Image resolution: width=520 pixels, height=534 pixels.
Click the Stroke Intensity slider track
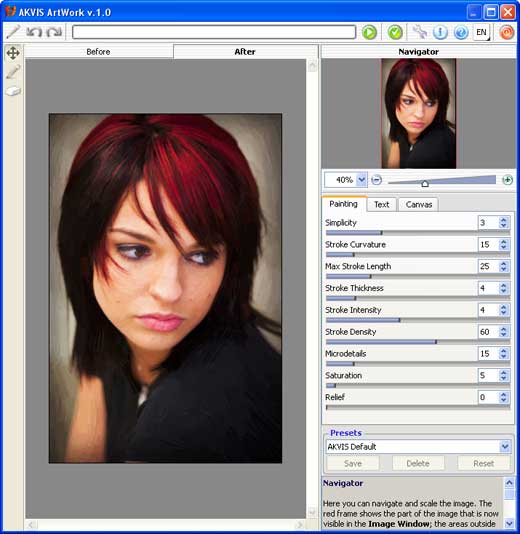click(x=417, y=320)
